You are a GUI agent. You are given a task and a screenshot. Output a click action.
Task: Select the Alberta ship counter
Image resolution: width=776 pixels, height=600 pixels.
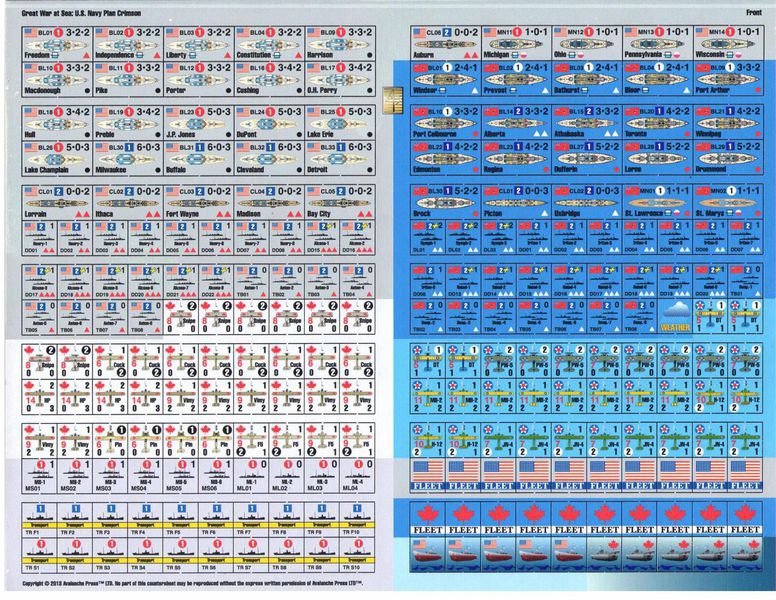click(516, 123)
